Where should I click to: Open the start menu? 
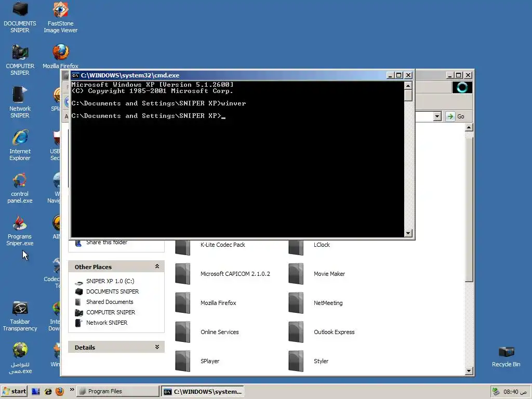tap(14, 392)
